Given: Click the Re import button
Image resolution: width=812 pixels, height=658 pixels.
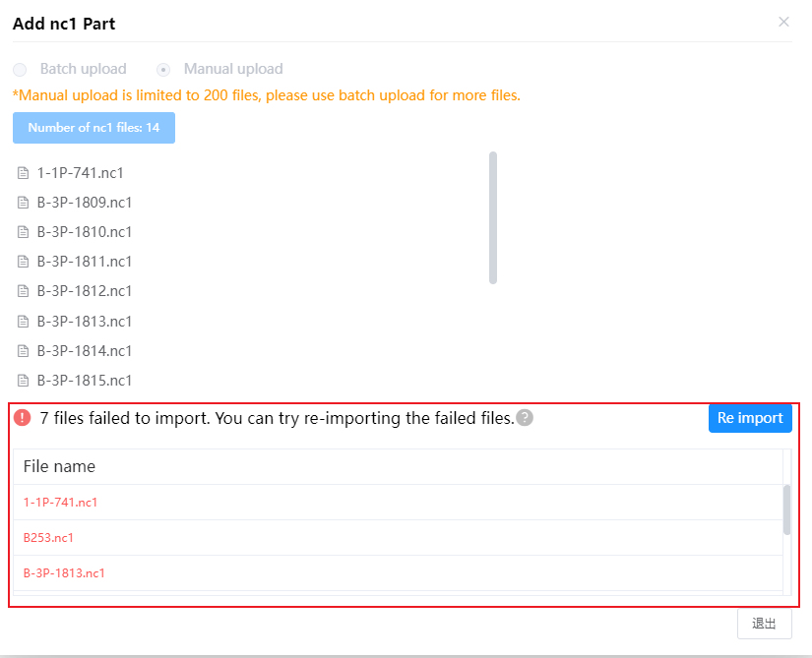Looking at the screenshot, I should click(750, 418).
